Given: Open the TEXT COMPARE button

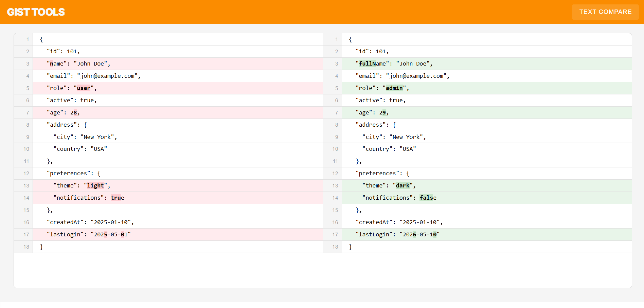Looking at the screenshot, I should point(605,12).
